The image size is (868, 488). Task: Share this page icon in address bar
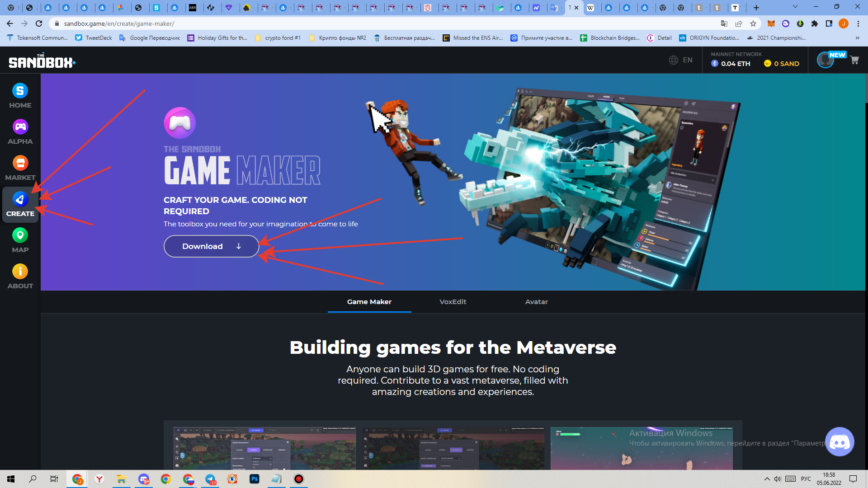(739, 23)
